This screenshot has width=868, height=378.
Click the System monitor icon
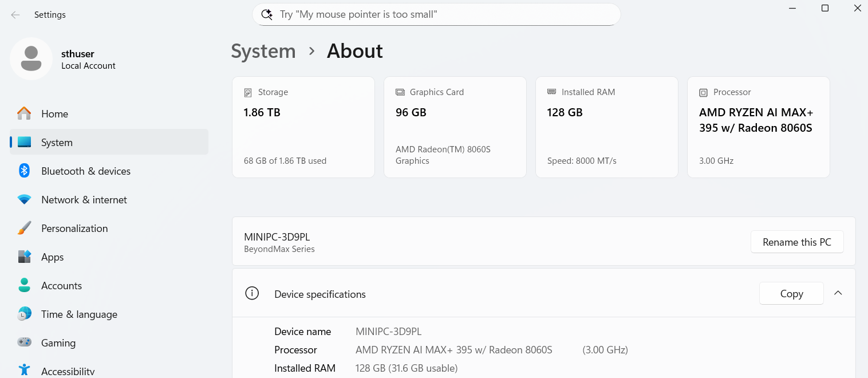tap(24, 142)
